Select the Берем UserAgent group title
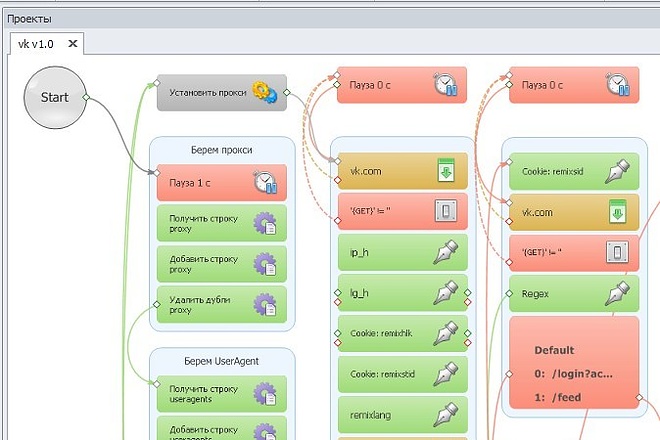This screenshot has height=440, width=660. (221, 361)
